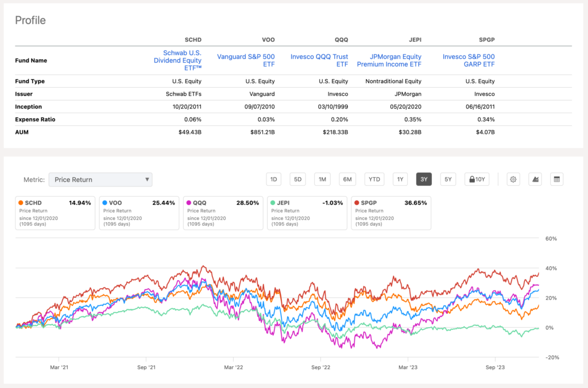Select the 1Y time range

pos(400,180)
